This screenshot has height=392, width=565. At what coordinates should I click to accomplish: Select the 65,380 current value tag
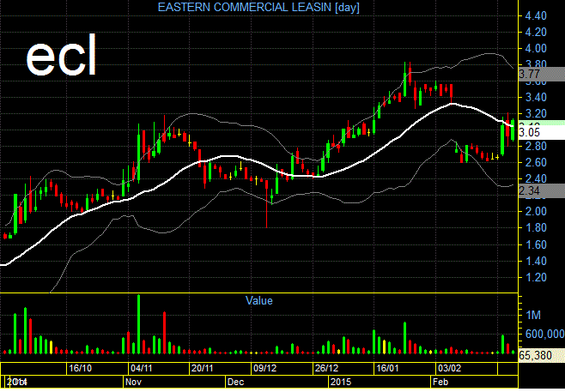(542, 355)
